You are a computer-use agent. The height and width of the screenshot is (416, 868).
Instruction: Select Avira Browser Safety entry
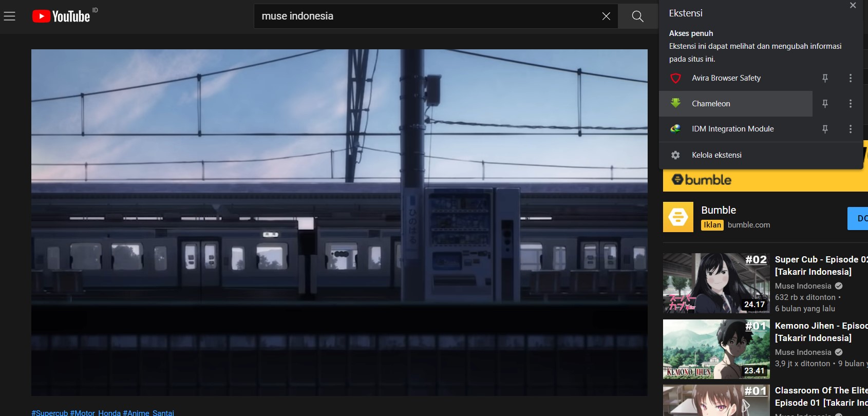point(736,78)
